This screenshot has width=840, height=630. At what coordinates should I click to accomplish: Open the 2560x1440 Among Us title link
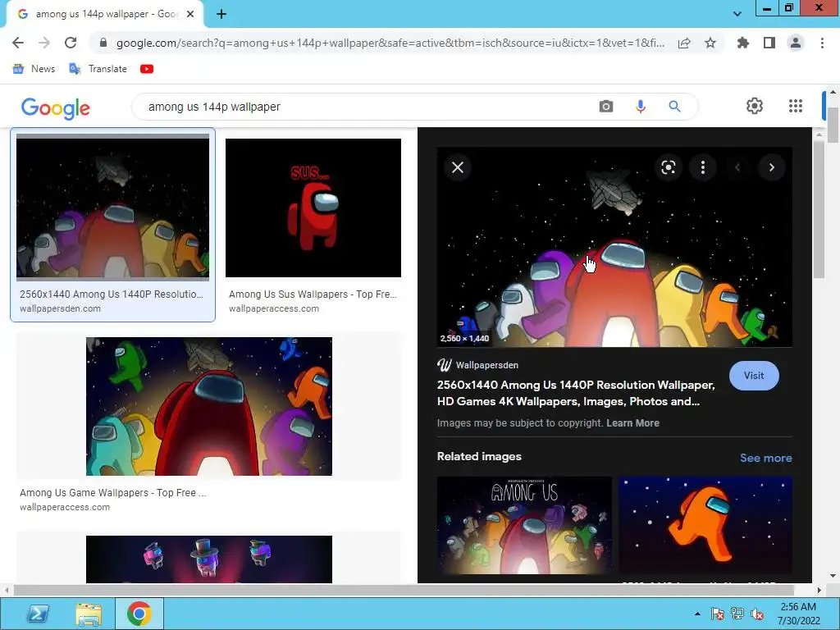pyautogui.click(x=576, y=393)
